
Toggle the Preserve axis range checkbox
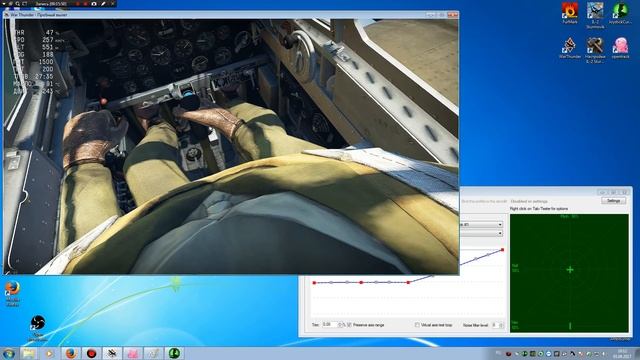tap(349, 325)
